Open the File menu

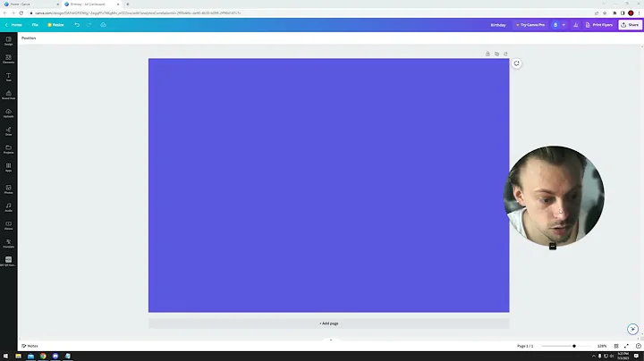coord(35,25)
